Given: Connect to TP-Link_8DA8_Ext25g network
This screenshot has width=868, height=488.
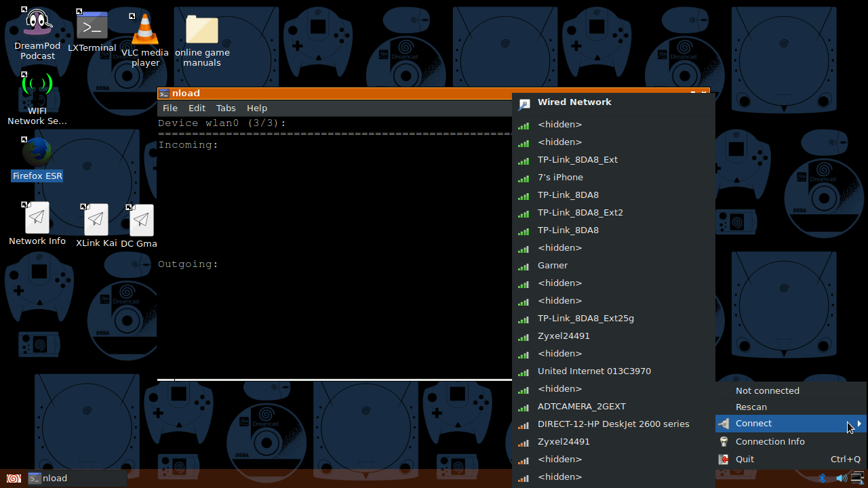Looking at the screenshot, I should pos(614,319).
